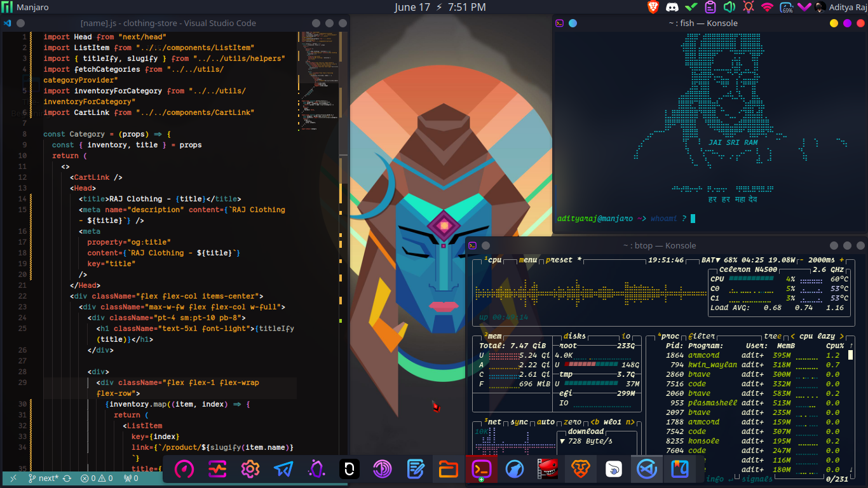Click zero in the btop net box
This screenshot has width=868, height=488.
coord(573,422)
